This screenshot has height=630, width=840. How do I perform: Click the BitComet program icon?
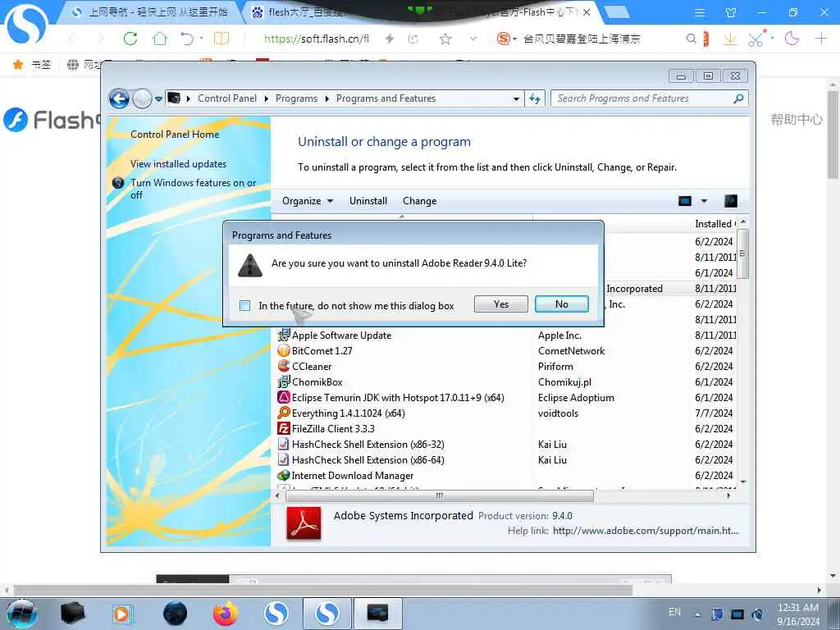[283, 351]
